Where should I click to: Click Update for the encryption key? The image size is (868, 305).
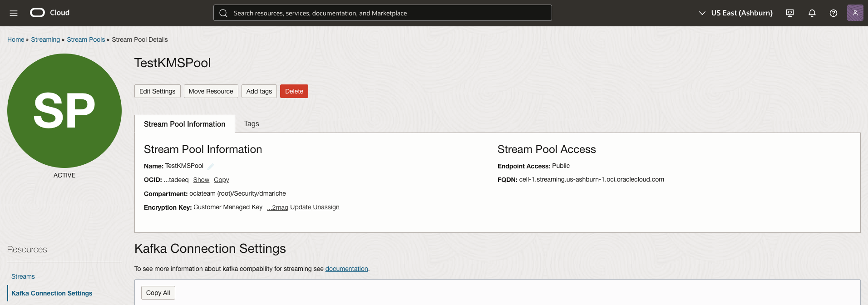(x=301, y=207)
